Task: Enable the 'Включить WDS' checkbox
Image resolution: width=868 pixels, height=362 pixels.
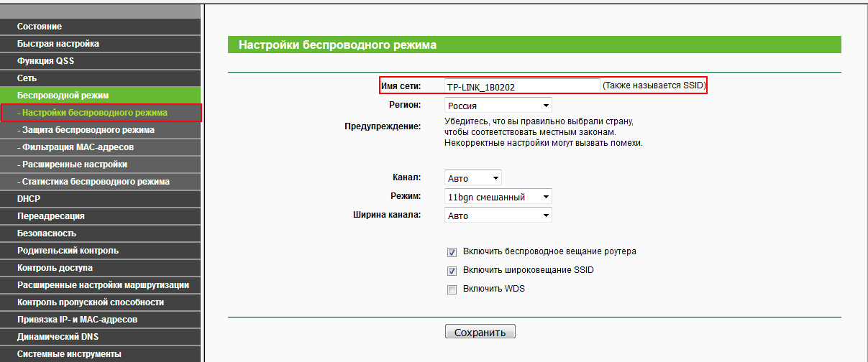Action: coord(452,289)
